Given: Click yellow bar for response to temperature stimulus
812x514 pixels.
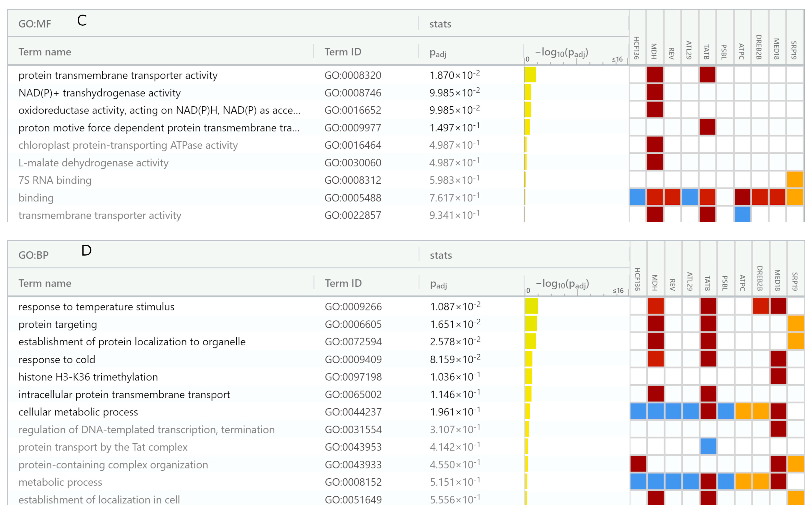Looking at the screenshot, I should (x=531, y=306).
